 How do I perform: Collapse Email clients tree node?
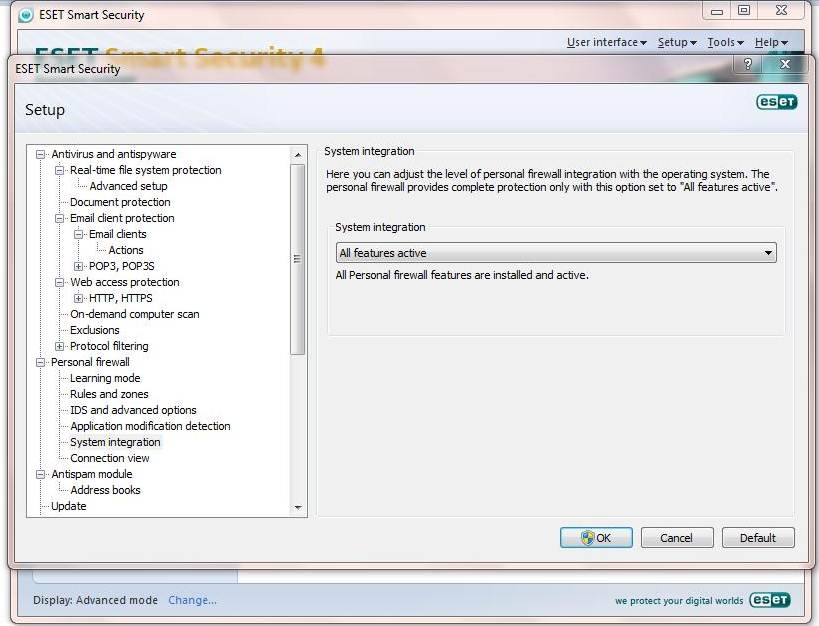78,235
